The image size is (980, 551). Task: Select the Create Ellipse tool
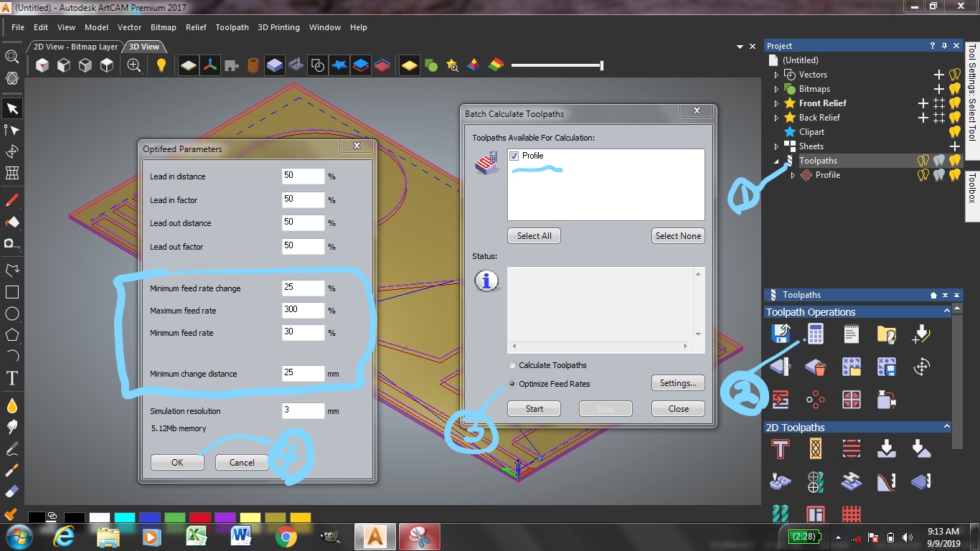(x=12, y=314)
